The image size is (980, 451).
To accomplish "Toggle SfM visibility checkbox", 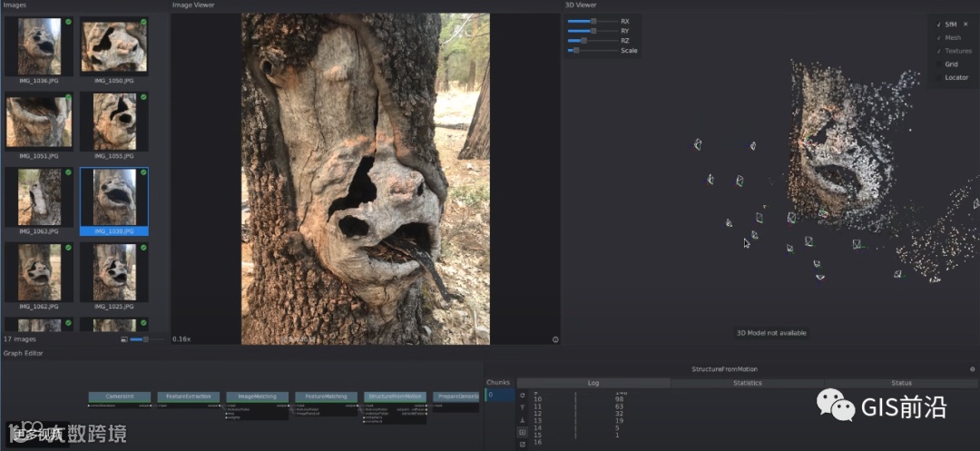I will point(938,25).
